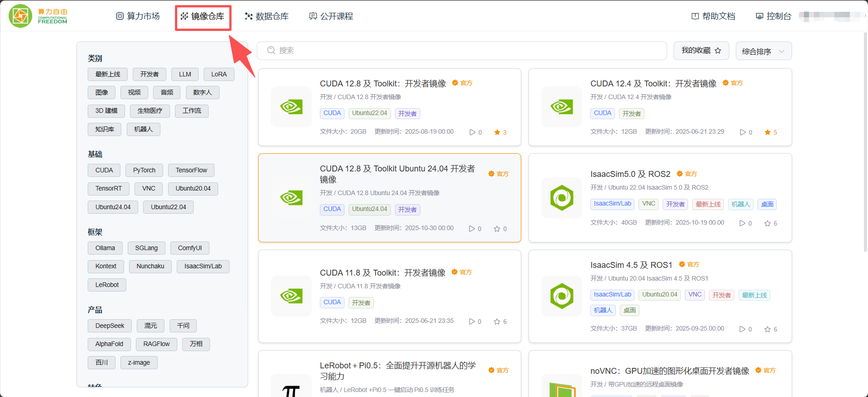Screen dimensions: 868x397
Task: Open the 帮助文档 link
Action: 713,16
